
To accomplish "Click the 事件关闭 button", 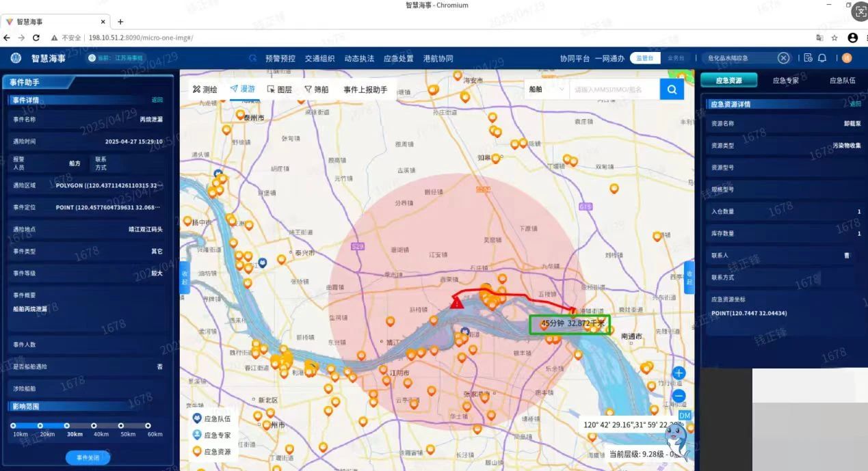I will (88, 457).
